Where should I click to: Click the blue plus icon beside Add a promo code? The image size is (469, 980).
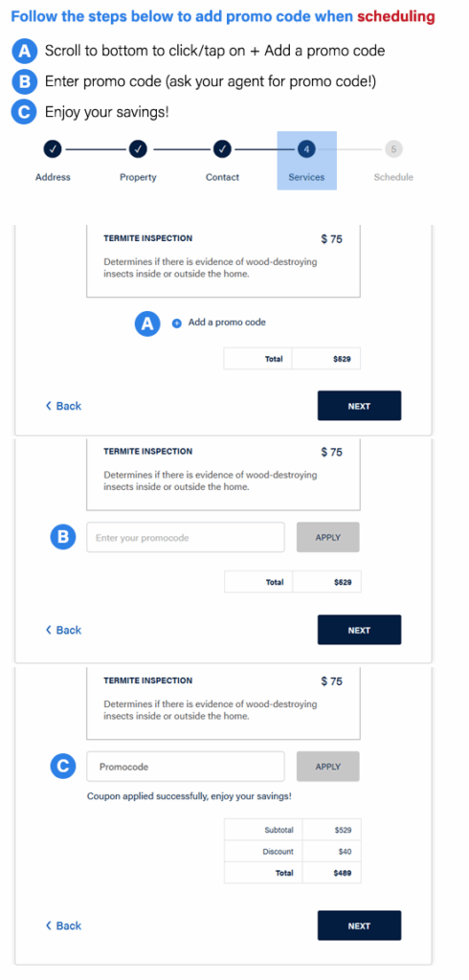[x=176, y=323]
